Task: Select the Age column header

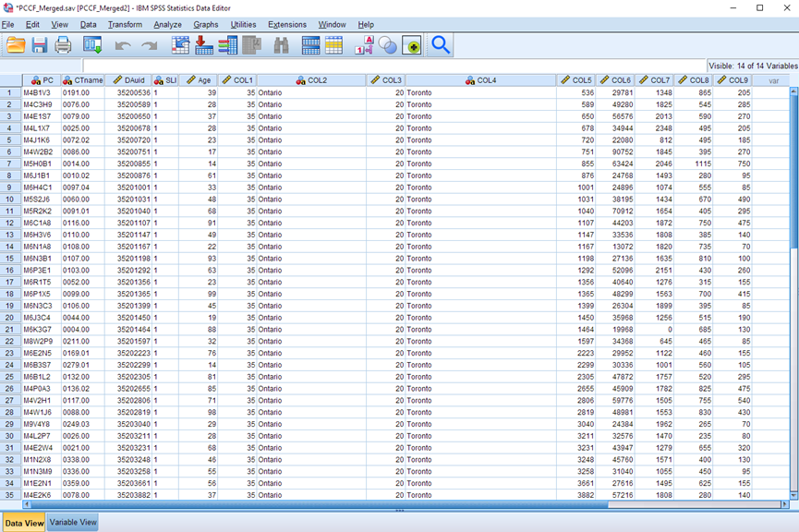Action: [200, 80]
